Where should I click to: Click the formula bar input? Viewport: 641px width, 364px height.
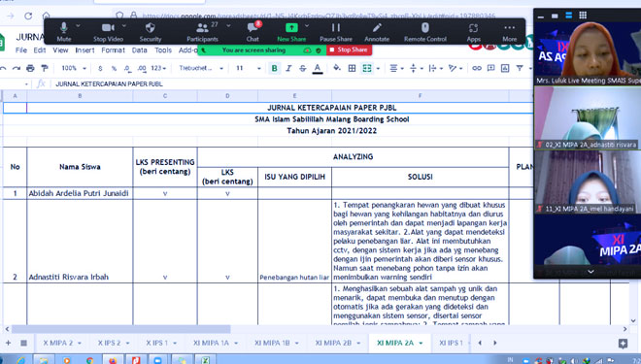pos(292,84)
